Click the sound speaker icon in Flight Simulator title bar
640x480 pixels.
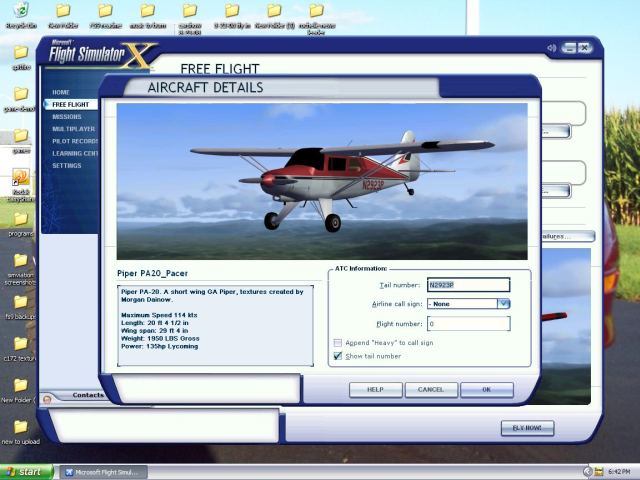(x=551, y=48)
